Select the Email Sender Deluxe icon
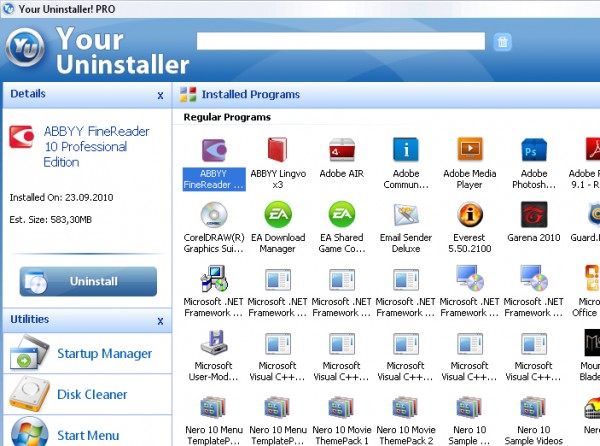This screenshot has height=446, width=600. (406, 214)
